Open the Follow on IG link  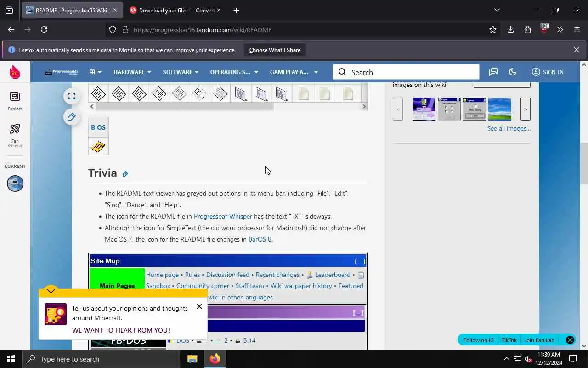tap(479, 340)
